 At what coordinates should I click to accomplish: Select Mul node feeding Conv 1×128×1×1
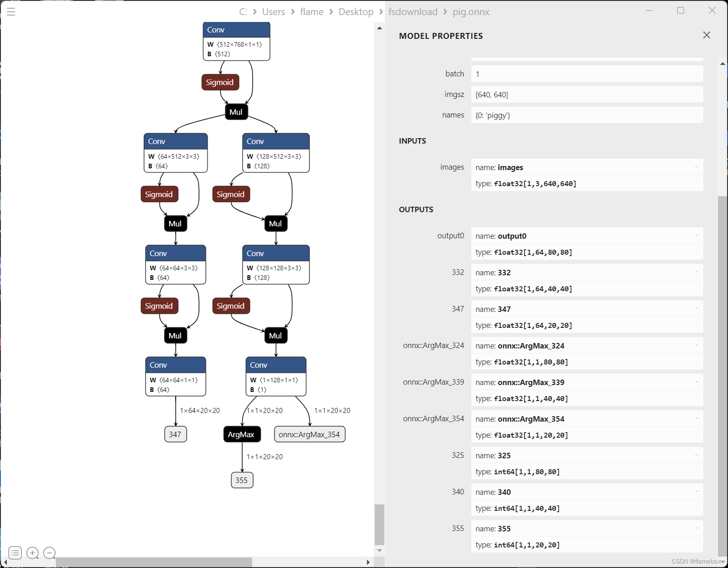(276, 336)
